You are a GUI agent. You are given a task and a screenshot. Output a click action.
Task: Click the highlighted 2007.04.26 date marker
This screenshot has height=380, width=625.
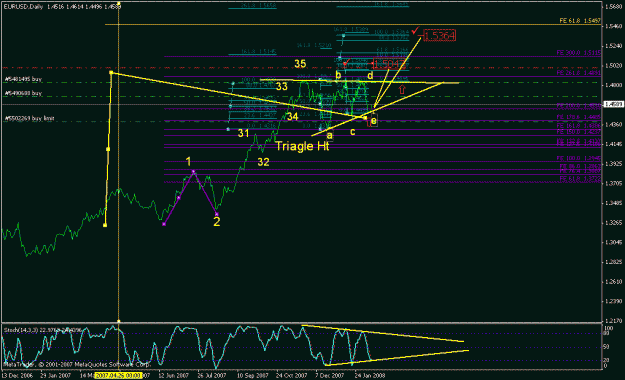coord(118,376)
